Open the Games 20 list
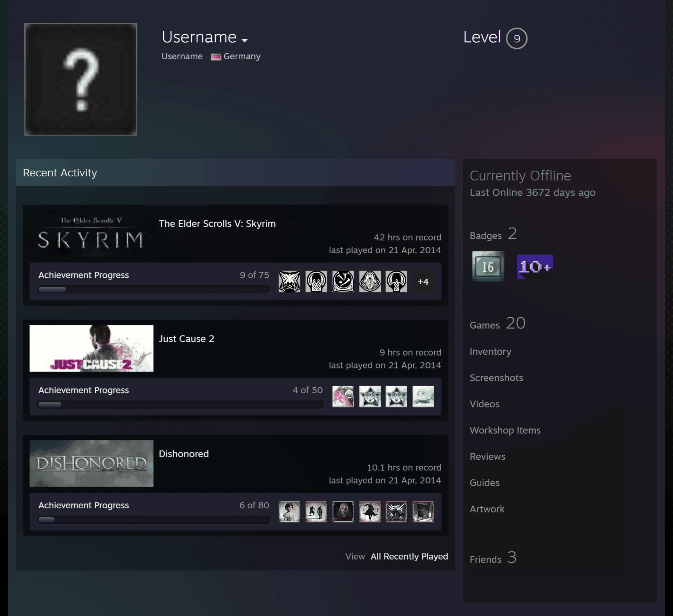This screenshot has height=616, width=673. click(498, 323)
